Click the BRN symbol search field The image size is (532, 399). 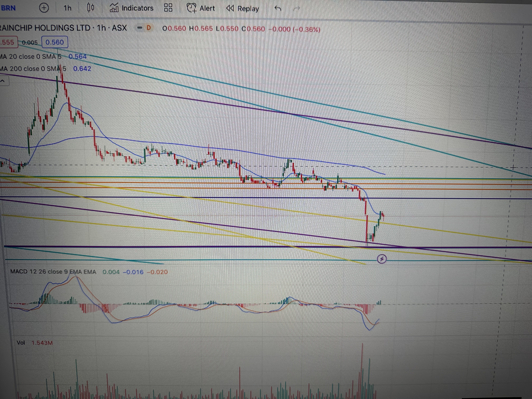(x=8, y=8)
